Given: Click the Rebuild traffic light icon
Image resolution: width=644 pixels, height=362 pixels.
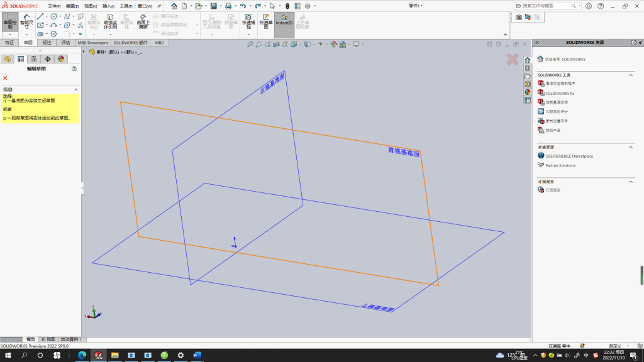Looking at the screenshot, I should (x=287, y=6).
